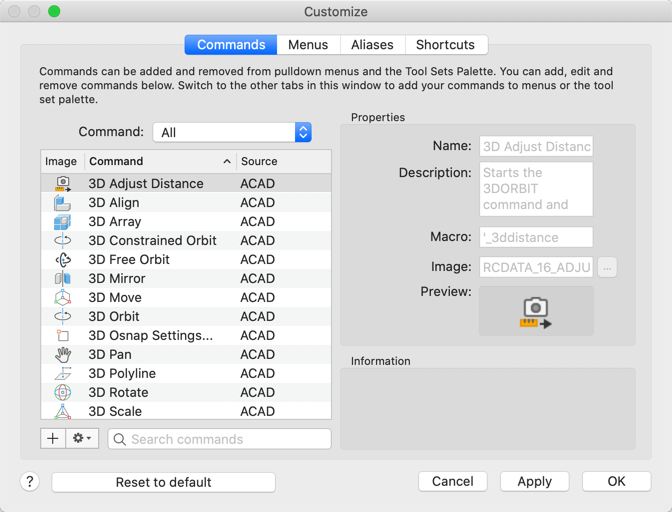Click the 3D Rotate icon
The height and width of the screenshot is (512, 672).
point(62,393)
